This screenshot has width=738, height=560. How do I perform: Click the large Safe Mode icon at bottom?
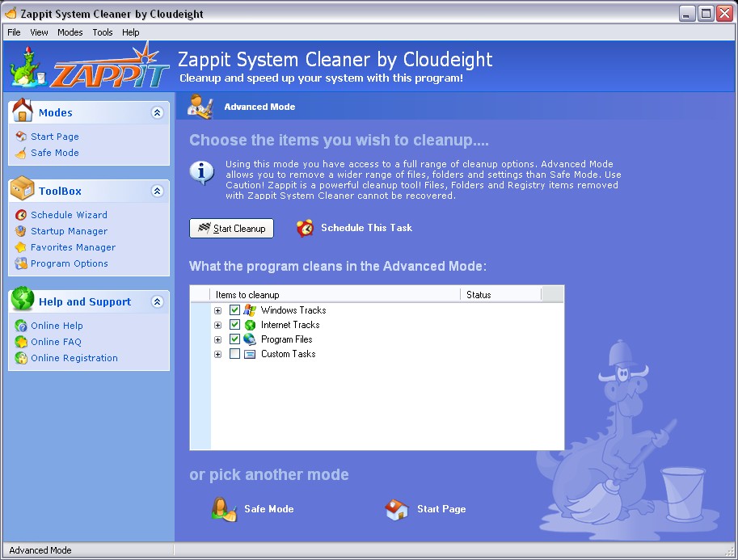click(x=224, y=509)
